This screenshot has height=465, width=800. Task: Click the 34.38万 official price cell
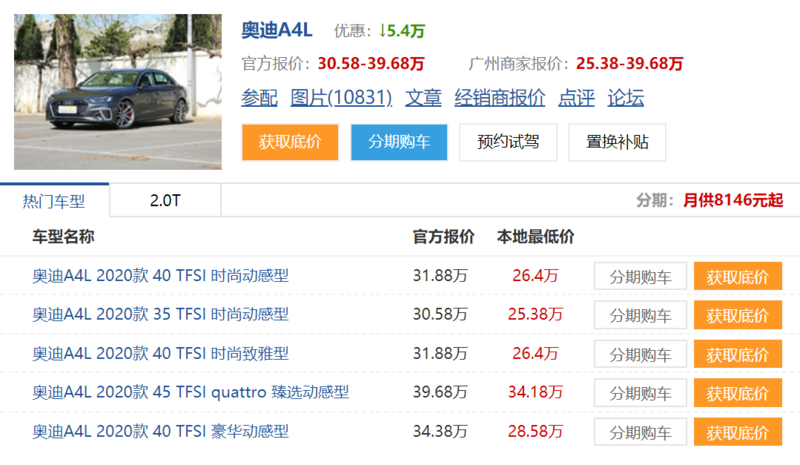click(440, 431)
